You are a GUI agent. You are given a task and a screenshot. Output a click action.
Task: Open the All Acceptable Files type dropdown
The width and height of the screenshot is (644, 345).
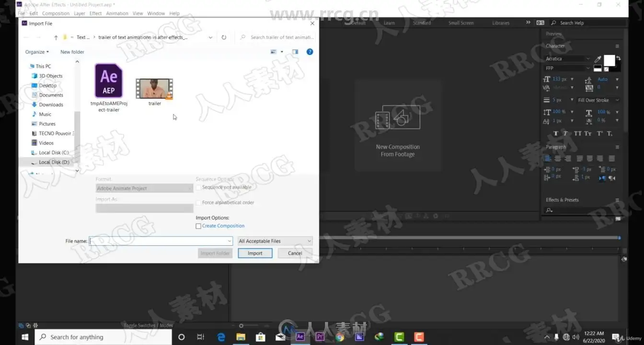275,241
